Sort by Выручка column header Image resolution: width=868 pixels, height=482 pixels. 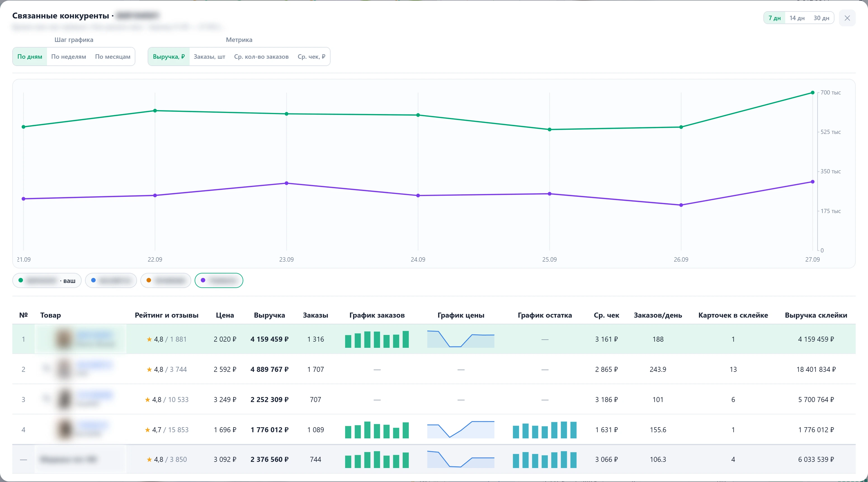[x=269, y=315]
